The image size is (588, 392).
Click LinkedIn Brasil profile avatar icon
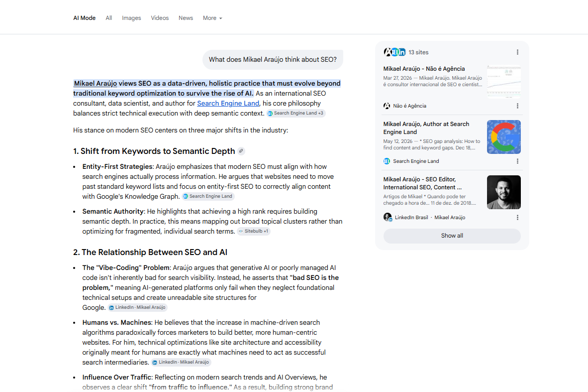point(388,217)
